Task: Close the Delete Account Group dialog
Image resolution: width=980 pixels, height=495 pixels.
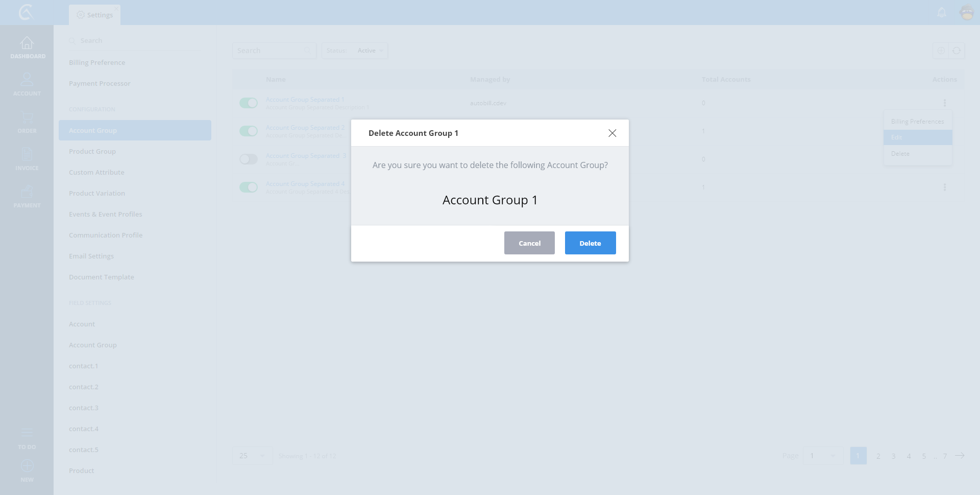Action: click(x=612, y=133)
